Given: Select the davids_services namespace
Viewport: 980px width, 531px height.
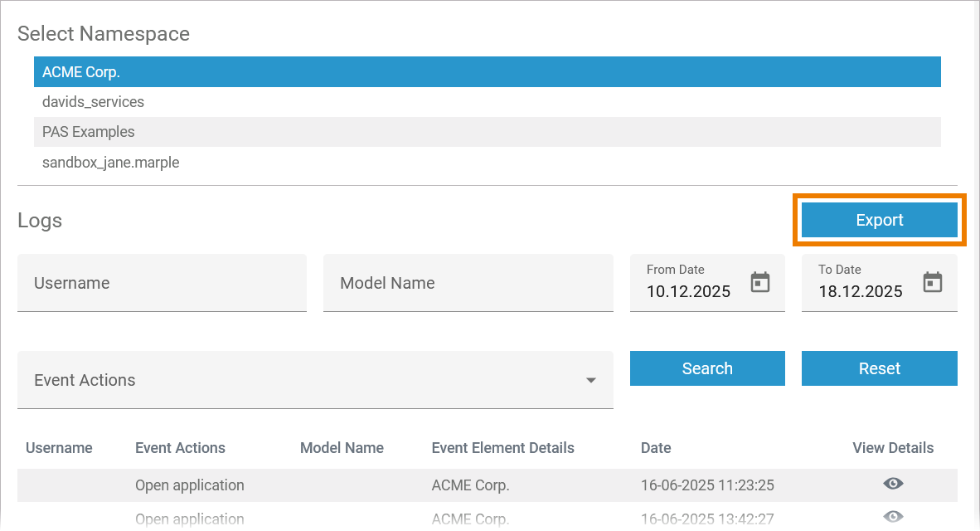Looking at the screenshot, I should coord(487,102).
